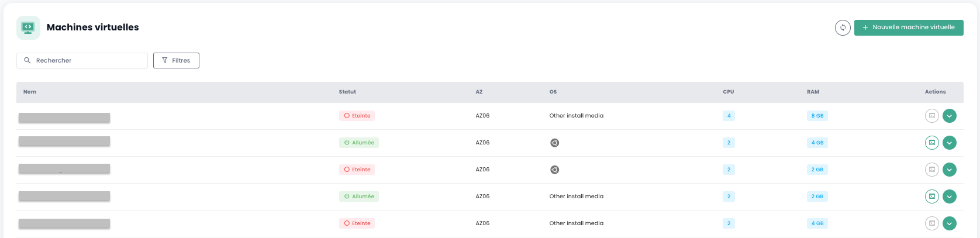This screenshot has height=238, width=980.
Task: Click the Eteinte status badge on the first row
Action: click(x=357, y=116)
